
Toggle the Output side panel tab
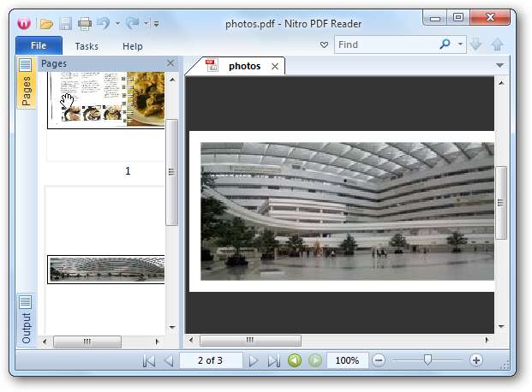pyautogui.click(x=26, y=320)
